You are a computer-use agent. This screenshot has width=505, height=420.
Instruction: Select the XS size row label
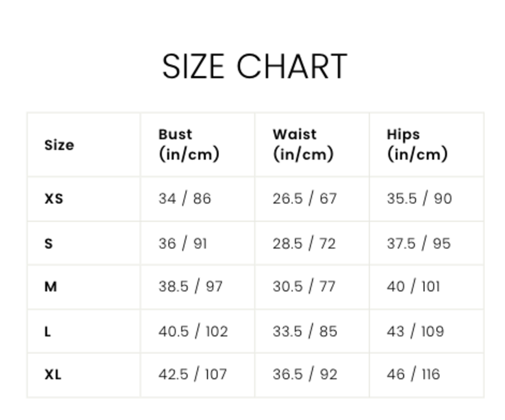tap(54, 199)
